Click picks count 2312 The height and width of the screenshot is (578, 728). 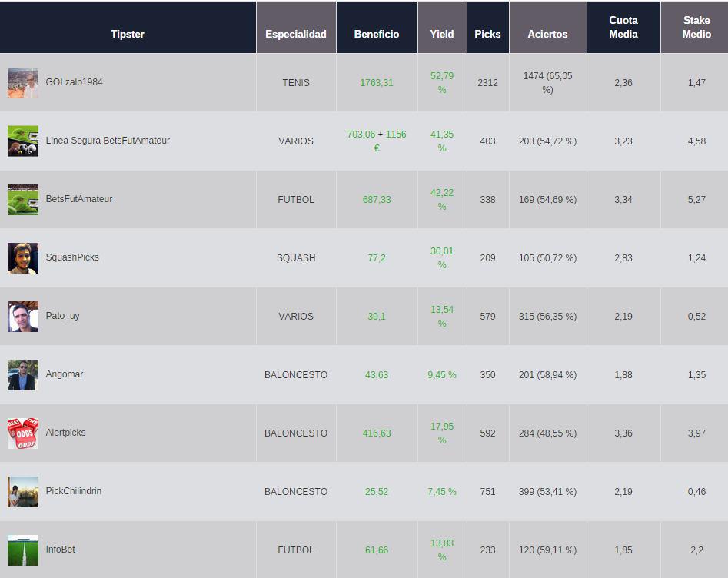[x=487, y=83]
